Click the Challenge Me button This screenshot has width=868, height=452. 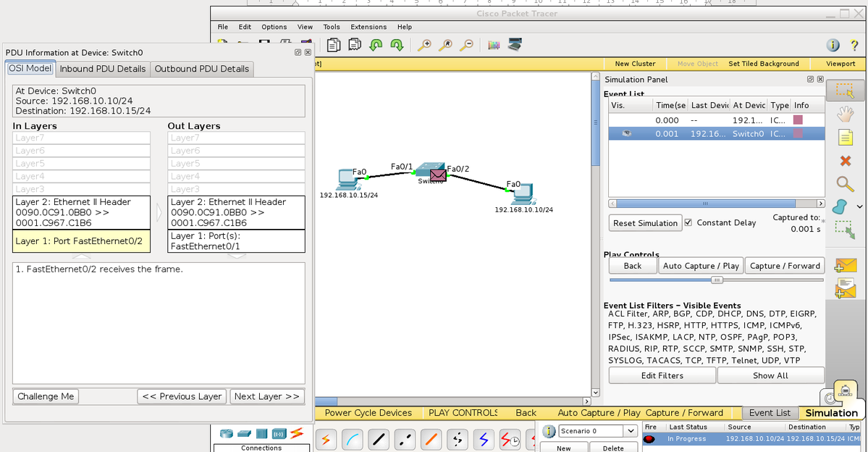tap(45, 396)
